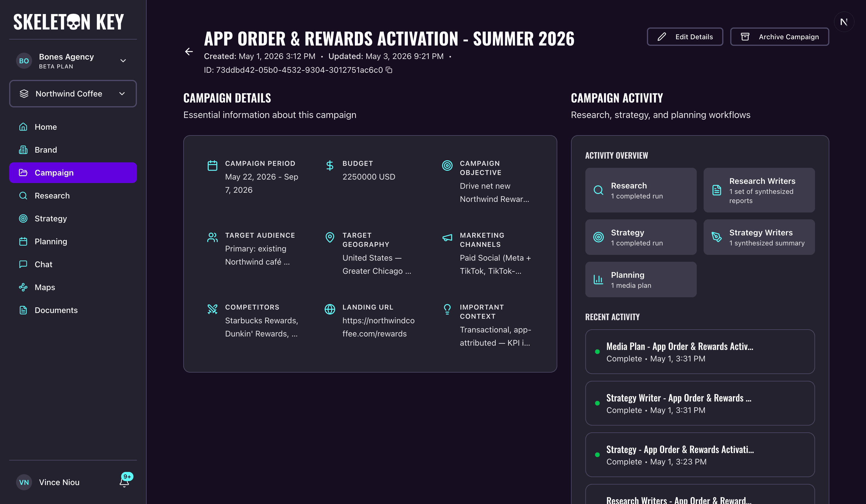The width and height of the screenshot is (866, 504).
Task: Click the VN user avatar
Action: pos(24,482)
